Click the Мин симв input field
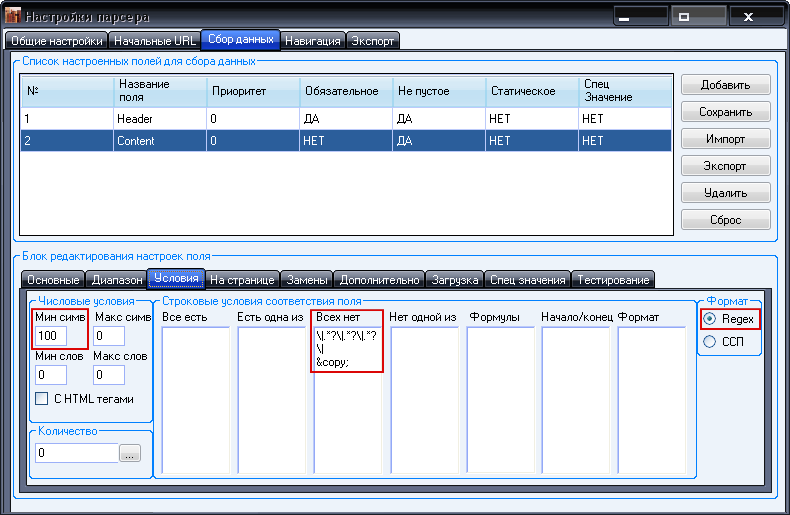The width and height of the screenshot is (790, 515). coord(50,336)
